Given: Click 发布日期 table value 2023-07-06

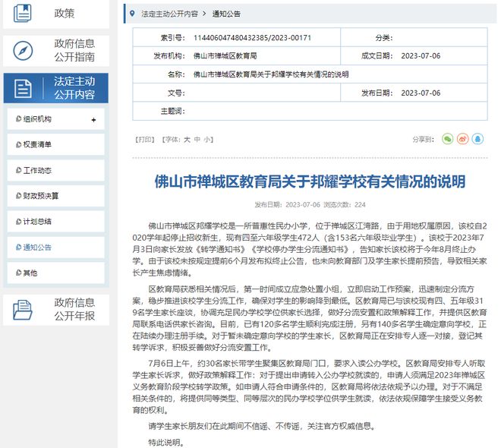Looking at the screenshot, I should tap(421, 93).
